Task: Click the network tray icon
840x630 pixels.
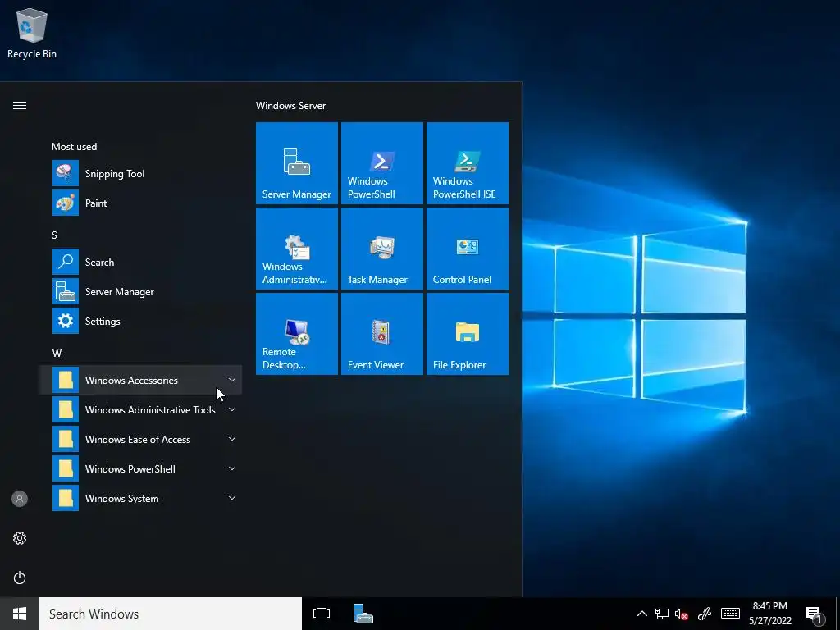Action: (662, 614)
